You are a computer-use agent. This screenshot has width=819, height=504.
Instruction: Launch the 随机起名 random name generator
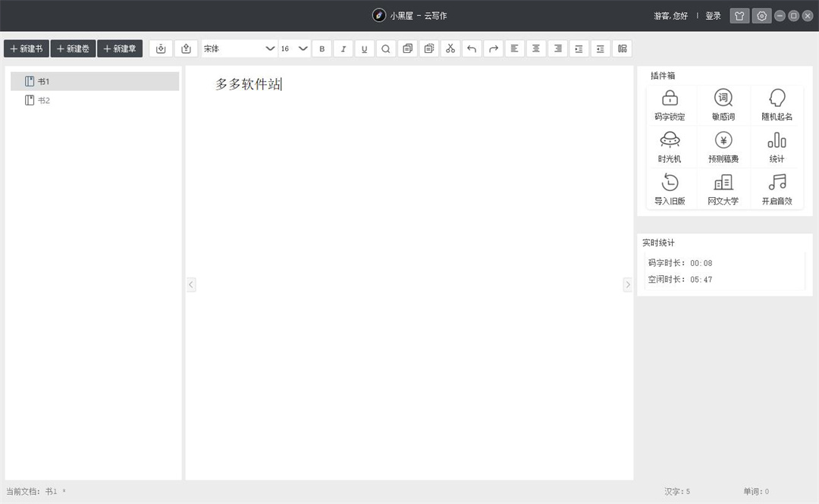pyautogui.click(x=777, y=105)
